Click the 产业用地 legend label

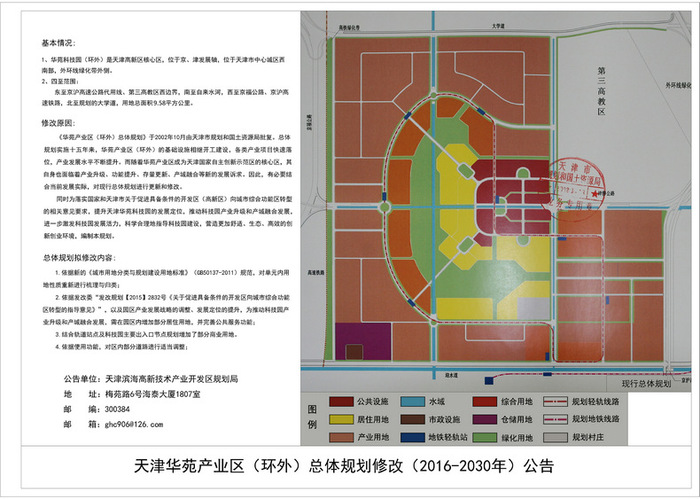pyautogui.click(x=372, y=437)
